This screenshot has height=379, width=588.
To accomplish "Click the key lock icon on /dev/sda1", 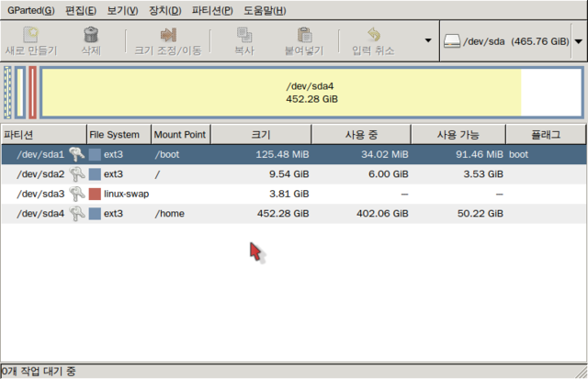I will [x=77, y=154].
